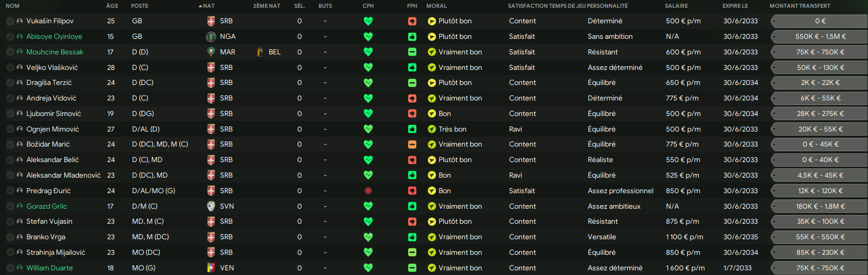Open the profile icon next to Abisoye Oyinloye
Image resolution: width=868 pixels, height=275 pixels.
[20, 37]
